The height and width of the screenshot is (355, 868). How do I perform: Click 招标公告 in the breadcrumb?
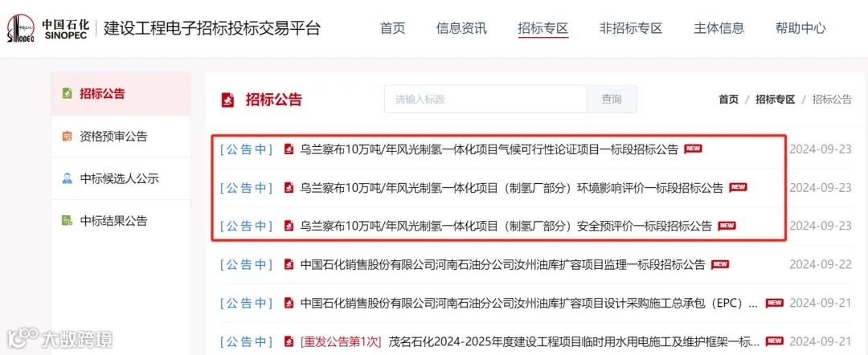[832, 100]
